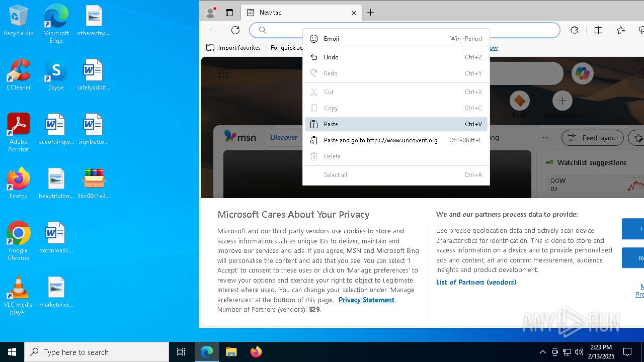Open Edge split screen icon
The height and width of the screenshot is (362, 644).
(x=598, y=30)
